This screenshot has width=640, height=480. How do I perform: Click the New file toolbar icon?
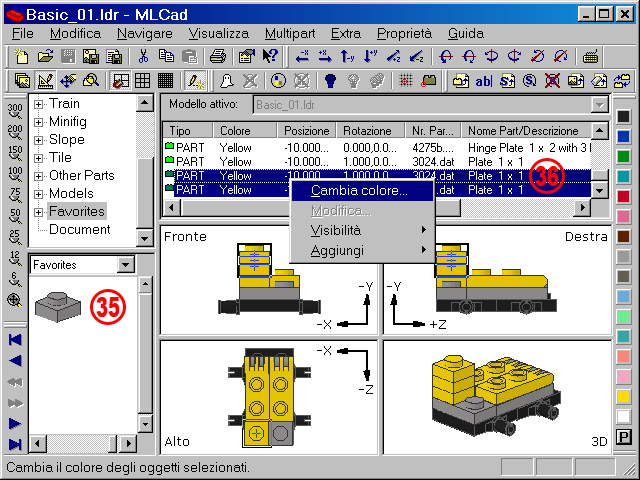pos(21,56)
